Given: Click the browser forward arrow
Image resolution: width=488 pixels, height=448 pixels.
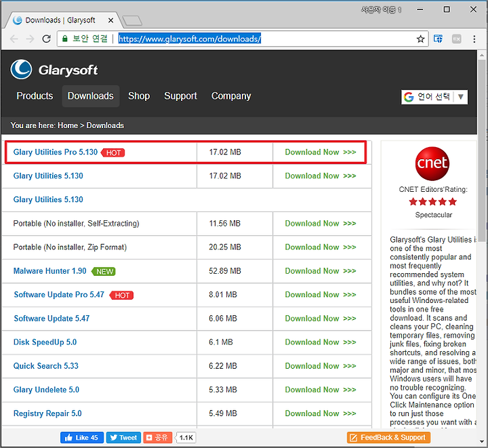Looking at the screenshot, I should tap(30, 39).
